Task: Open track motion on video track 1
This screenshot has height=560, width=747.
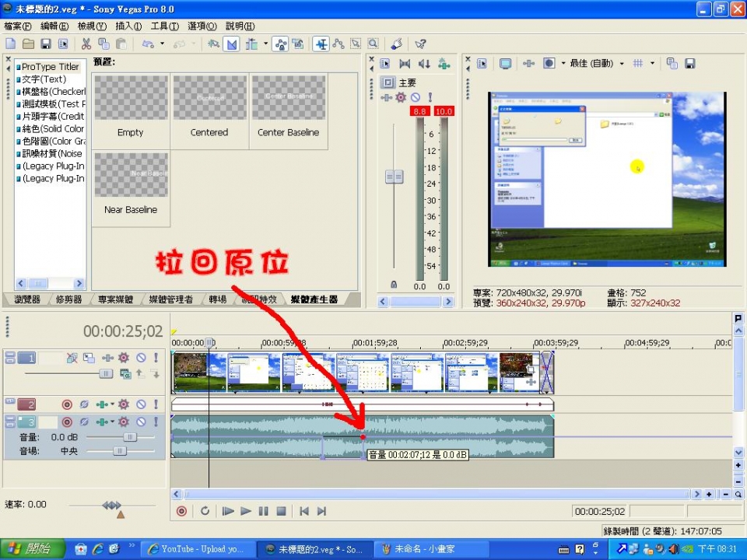Action: point(89,358)
